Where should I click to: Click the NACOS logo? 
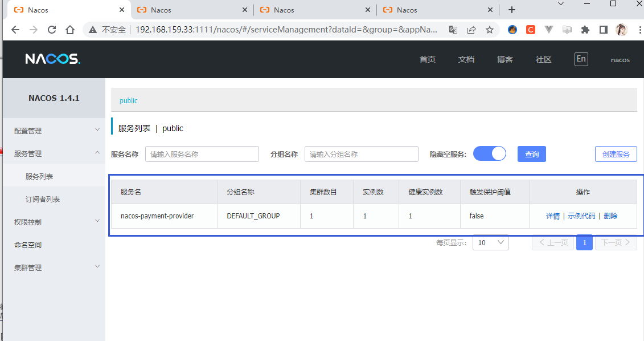52,59
